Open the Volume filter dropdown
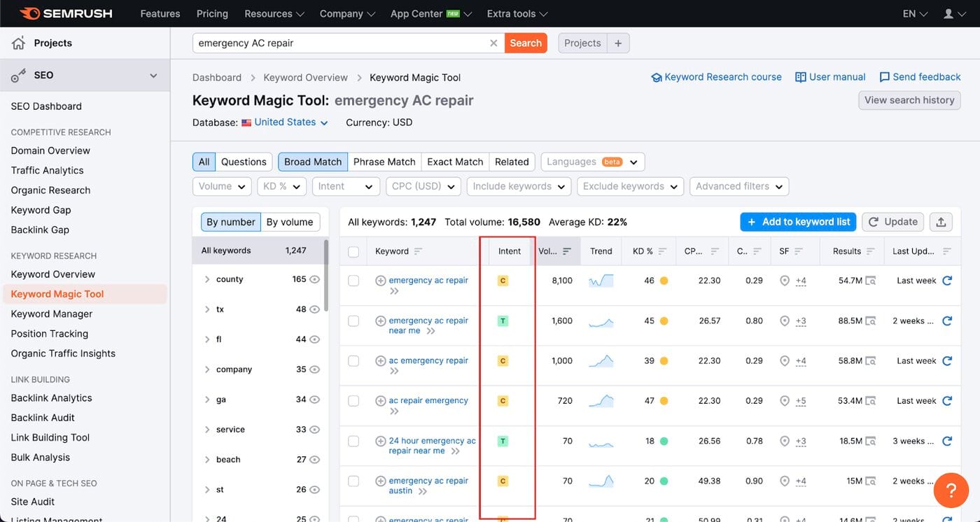The image size is (980, 522). (x=222, y=186)
